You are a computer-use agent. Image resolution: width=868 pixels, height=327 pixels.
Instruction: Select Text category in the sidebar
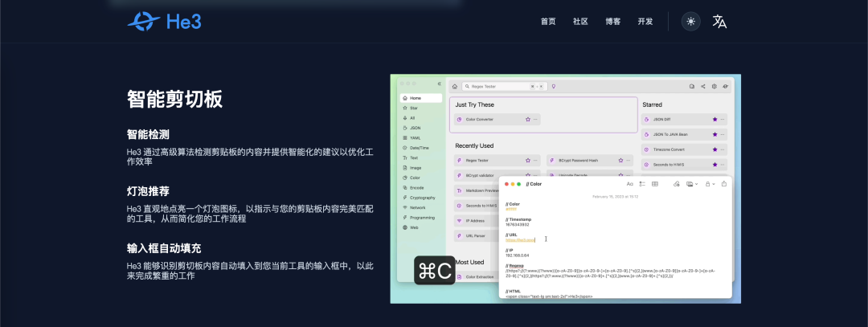click(x=420, y=157)
